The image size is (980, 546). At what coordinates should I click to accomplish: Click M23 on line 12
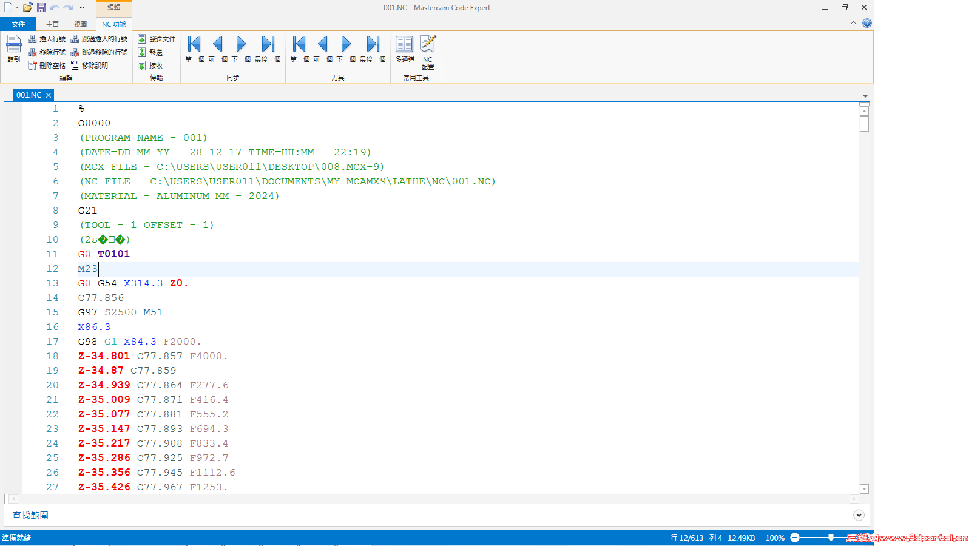coord(87,269)
